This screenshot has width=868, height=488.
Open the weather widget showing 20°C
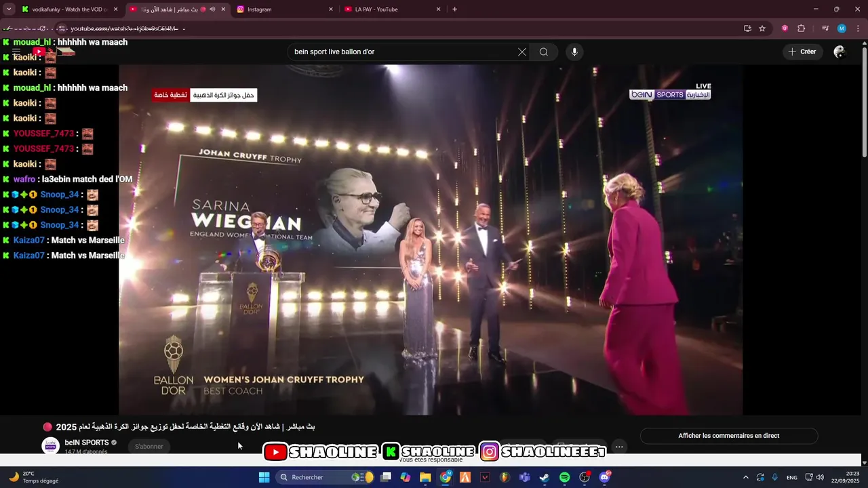[33, 477]
